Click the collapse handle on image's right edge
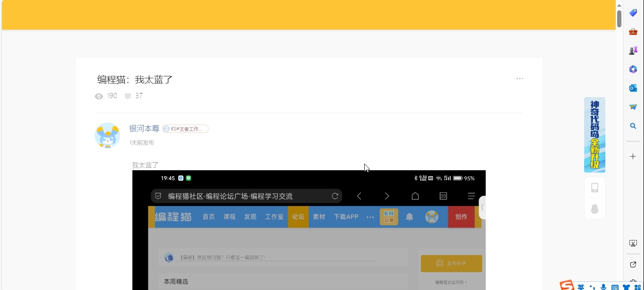The width and height of the screenshot is (644, 290). click(x=482, y=207)
